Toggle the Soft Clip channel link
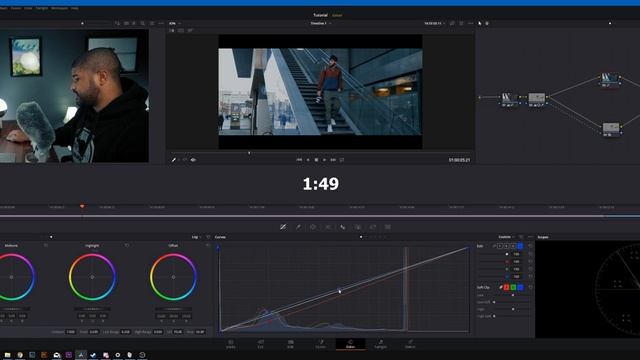This screenshot has width=640, height=360. [x=500, y=287]
